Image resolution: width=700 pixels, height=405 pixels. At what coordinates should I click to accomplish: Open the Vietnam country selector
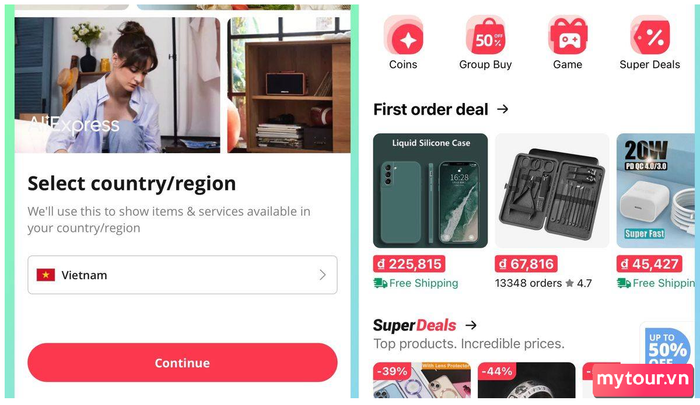(x=182, y=275)
